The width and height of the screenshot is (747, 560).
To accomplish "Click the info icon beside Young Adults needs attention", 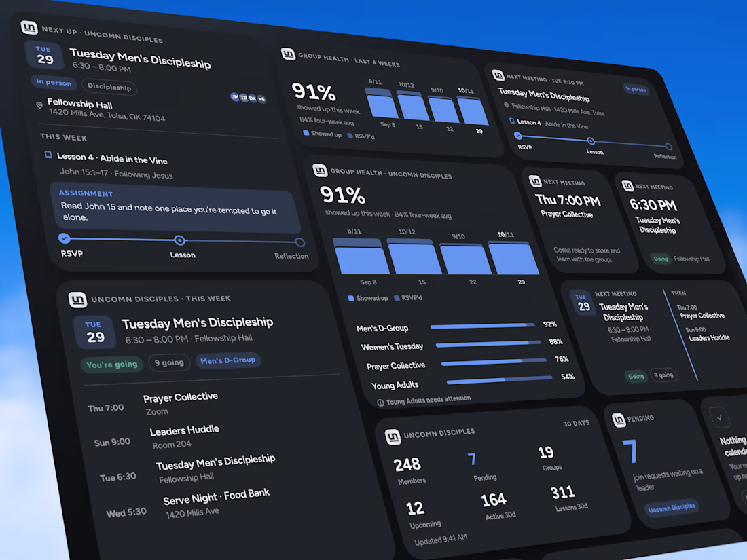I will click(x=380, y=403).
